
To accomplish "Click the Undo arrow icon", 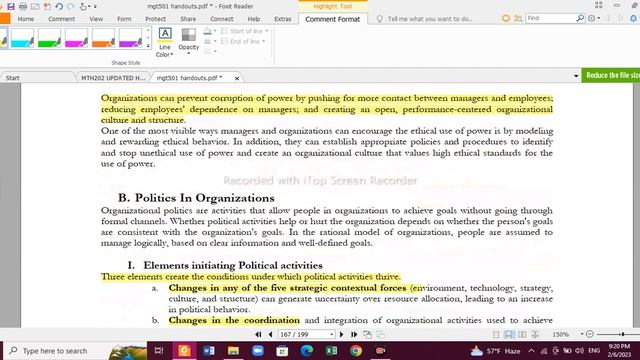I will (59, 6).
